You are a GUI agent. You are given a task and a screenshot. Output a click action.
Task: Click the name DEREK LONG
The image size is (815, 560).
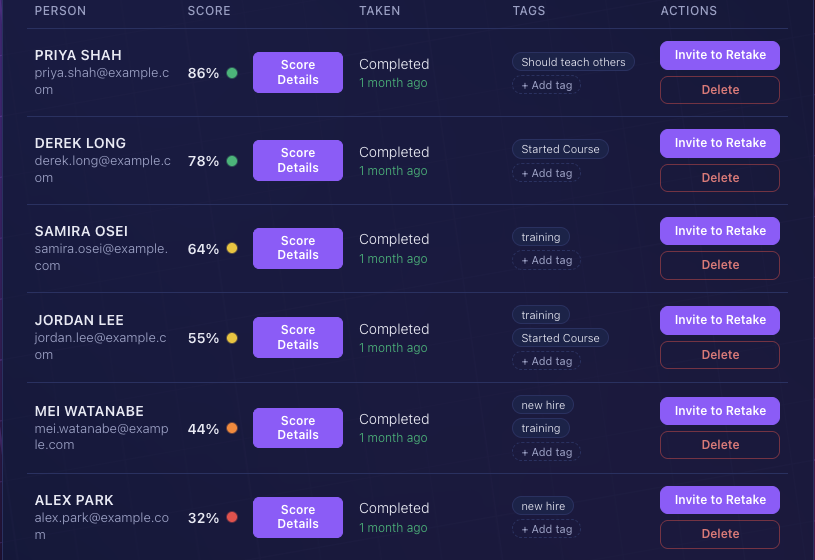(80, 143)
